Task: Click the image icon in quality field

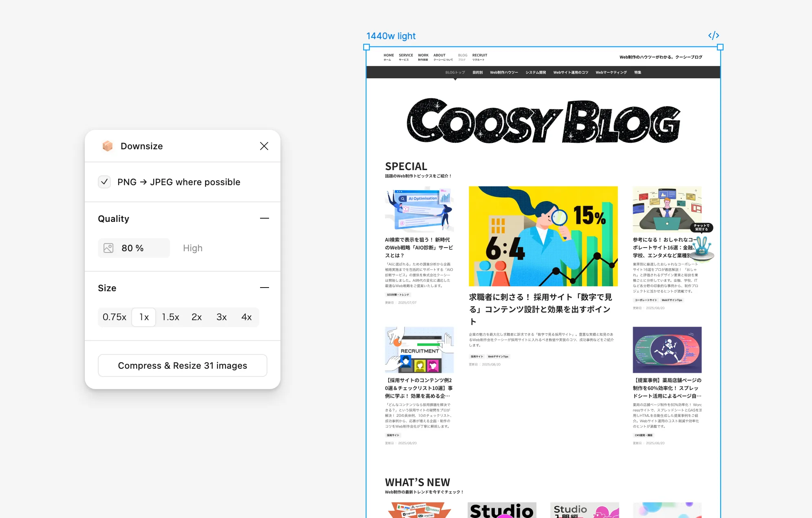Action: pyautogui.click(x=108, y=248)
